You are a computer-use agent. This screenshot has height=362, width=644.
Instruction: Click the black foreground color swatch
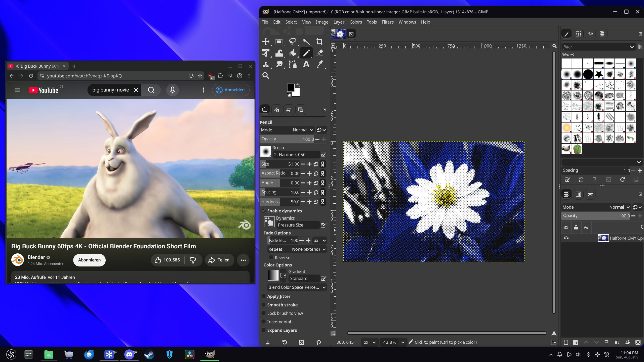tap(291, 87)
